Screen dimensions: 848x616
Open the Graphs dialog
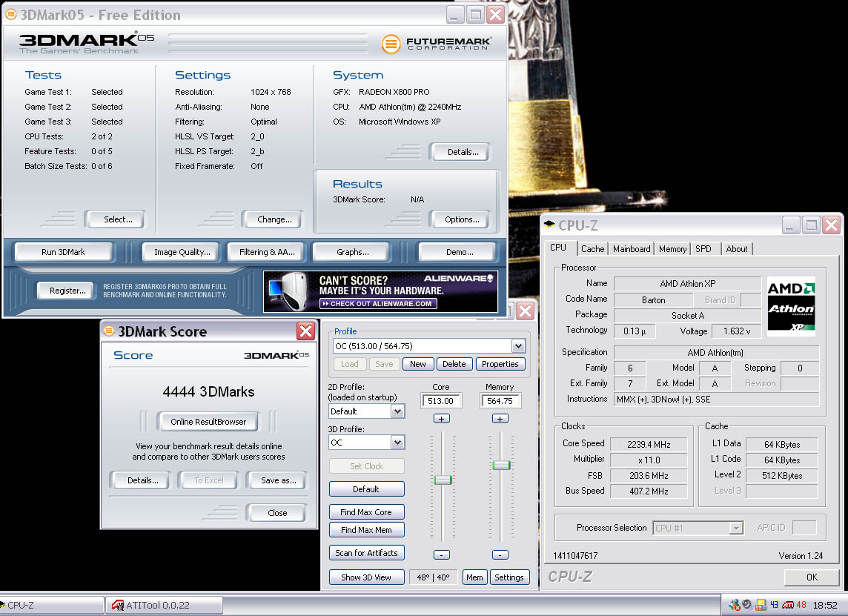(353, 252)
